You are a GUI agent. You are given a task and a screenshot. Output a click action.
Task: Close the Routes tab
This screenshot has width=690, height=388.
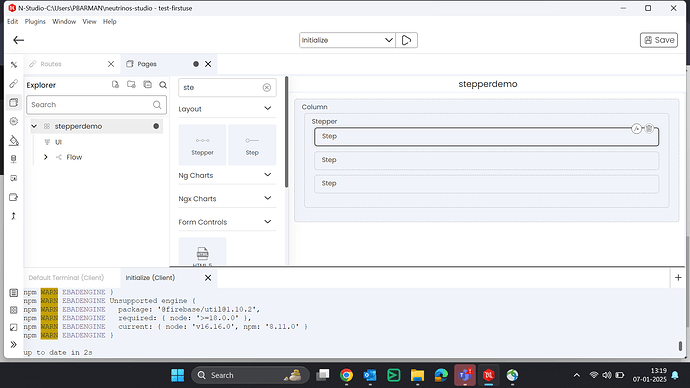click(111, 64)
